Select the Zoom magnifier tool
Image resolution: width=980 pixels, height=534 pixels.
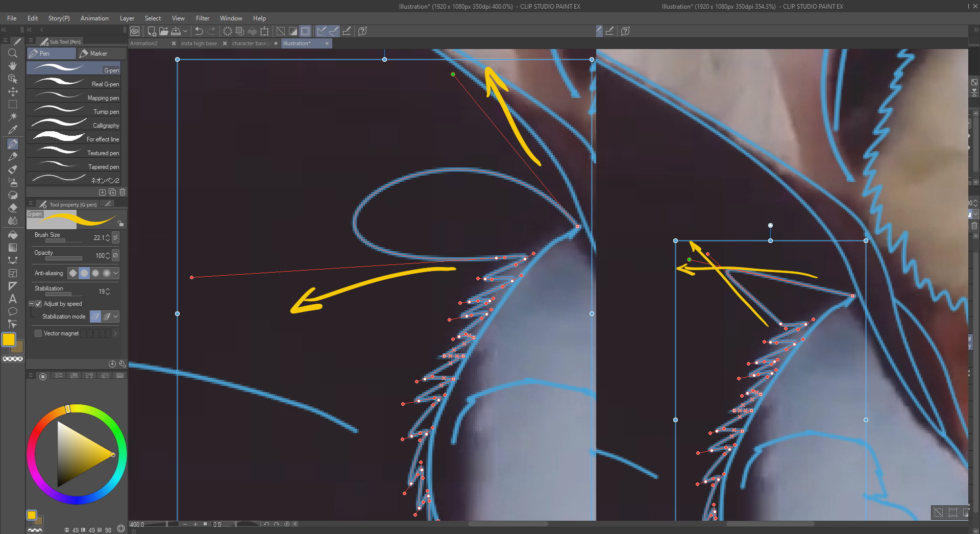click(13, 53)
